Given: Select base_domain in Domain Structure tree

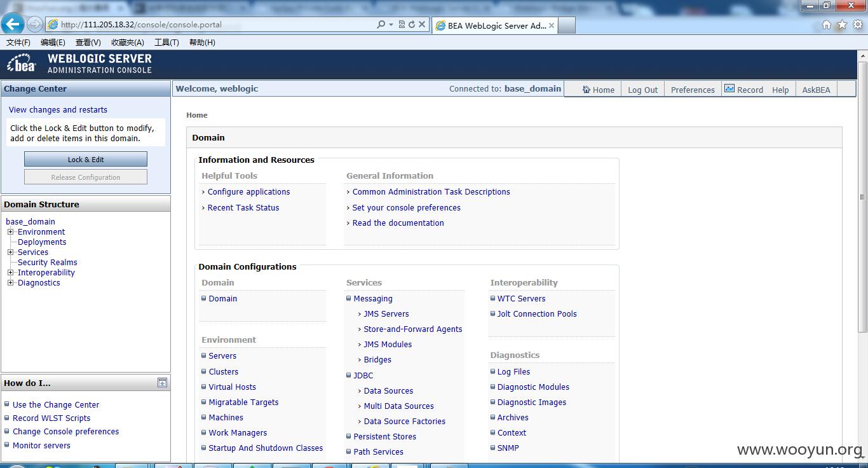Looking at the screenshot, I should pos(31,222).
